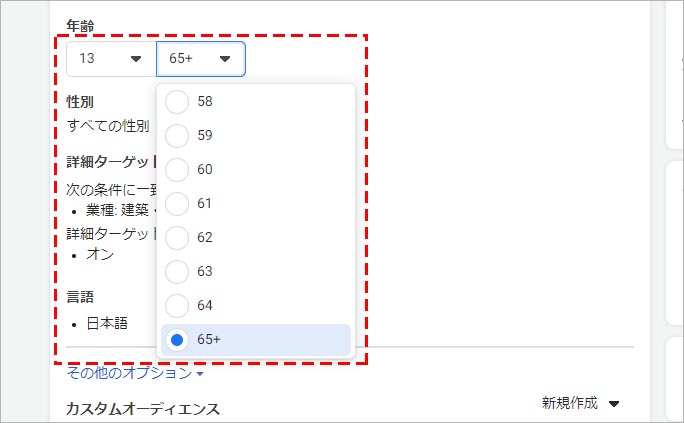This screenshot has width=684, height=423.
Task: Click the selected 65+ radio button
Action: 177,340
